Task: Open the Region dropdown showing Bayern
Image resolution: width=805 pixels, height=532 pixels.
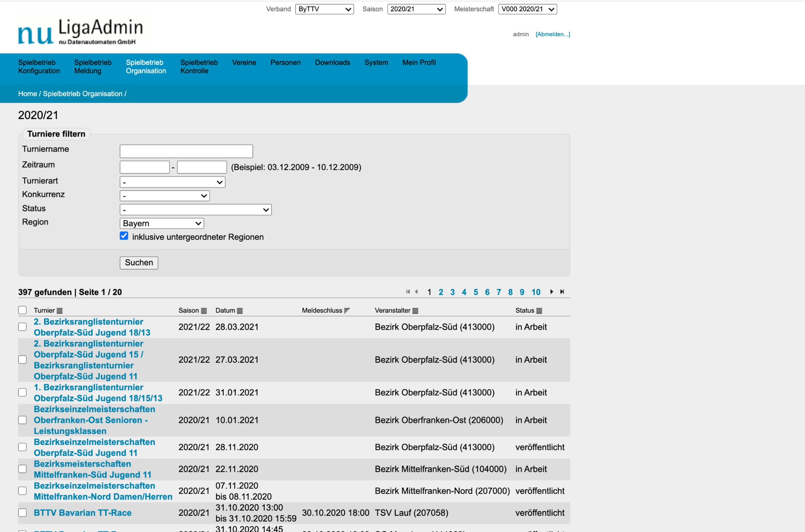Action: pos(162,223)
